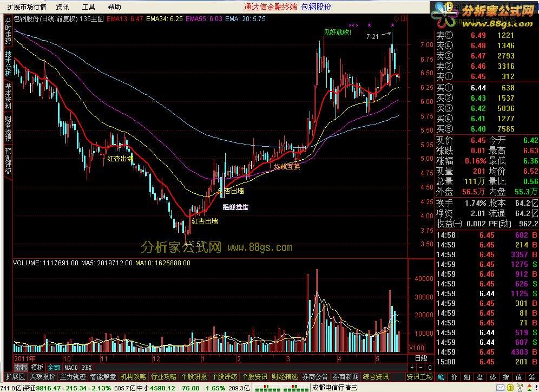539x392 pixels.
Task: Click the minus button beside 日线 period
Action: coord(420,368)
